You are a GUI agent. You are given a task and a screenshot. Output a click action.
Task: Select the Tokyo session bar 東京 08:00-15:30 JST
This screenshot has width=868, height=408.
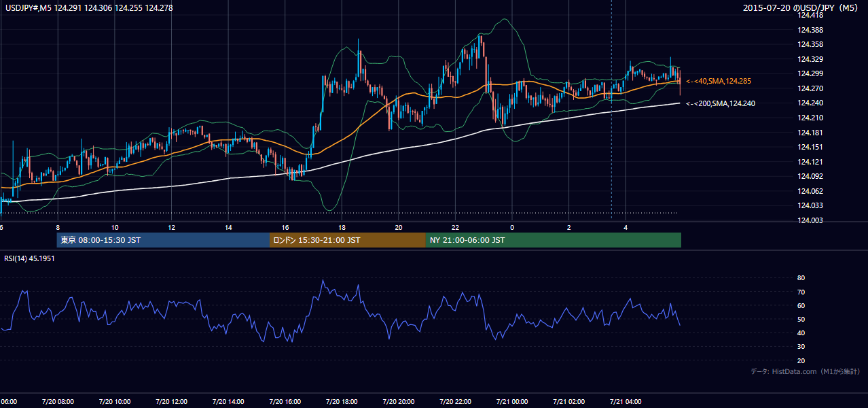coord(163,240)
